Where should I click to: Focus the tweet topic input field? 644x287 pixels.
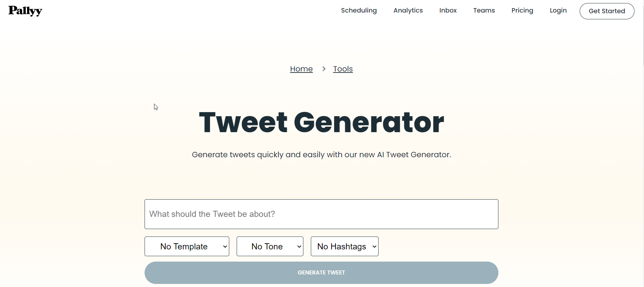pyautogui.click(x=321, y=214)
